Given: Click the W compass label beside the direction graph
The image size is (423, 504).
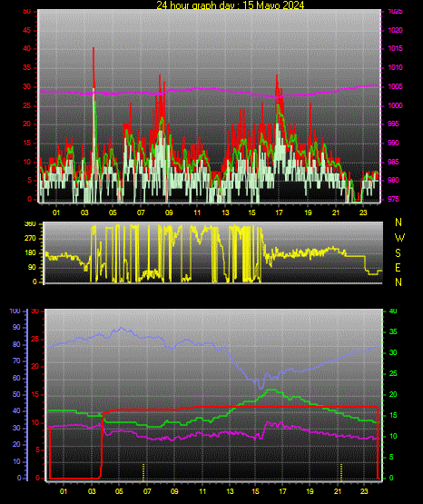Looking at the screenshot, I should (399, 238).
